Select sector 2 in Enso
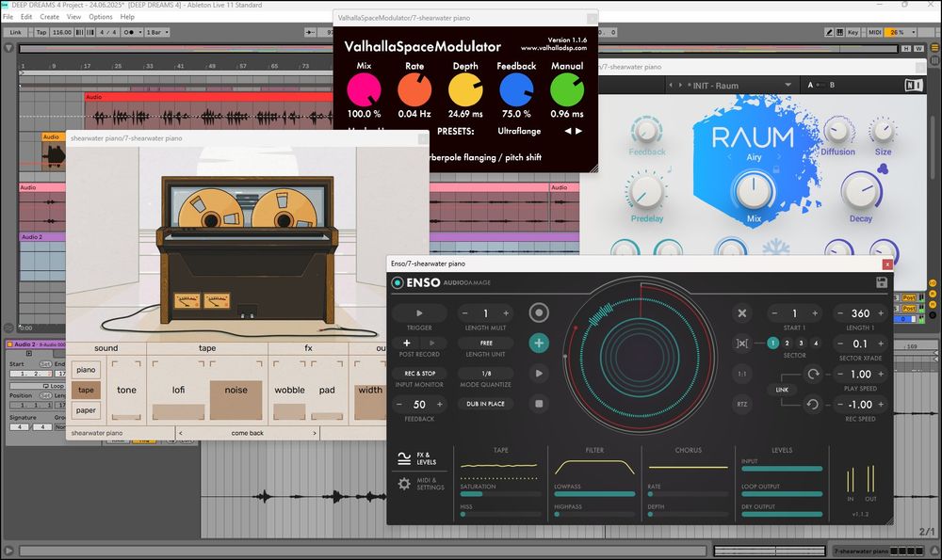The height and width of the screenshot is (560, 942). click(787, 343)
